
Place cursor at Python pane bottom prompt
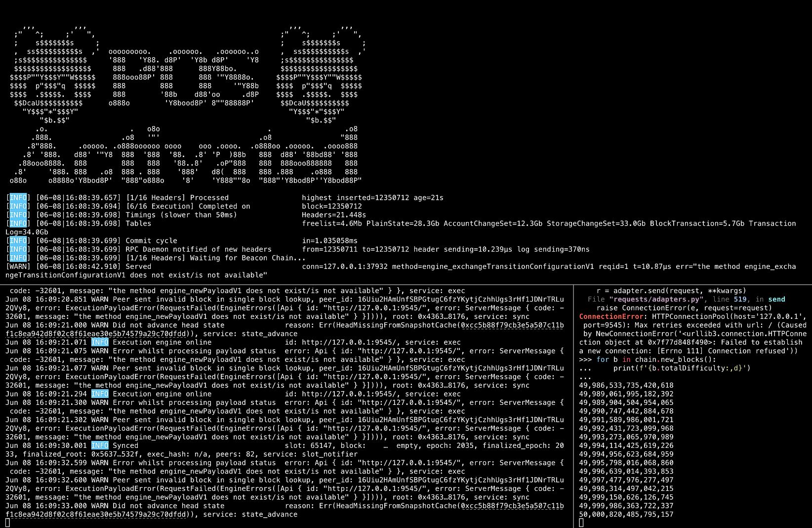(x=581, y=523)
